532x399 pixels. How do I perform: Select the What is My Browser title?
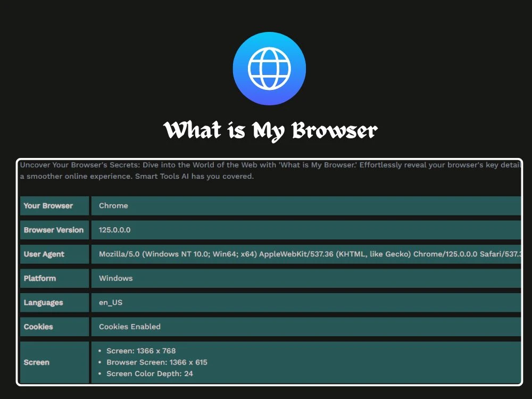270,129
